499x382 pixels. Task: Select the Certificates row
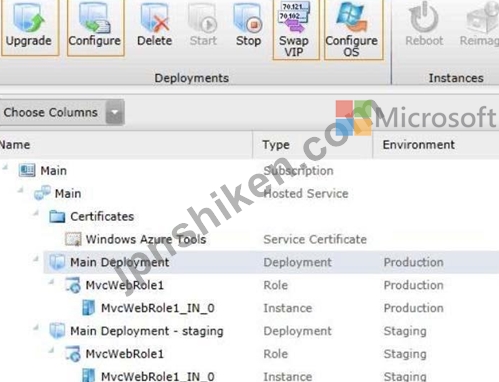point(249,216)
